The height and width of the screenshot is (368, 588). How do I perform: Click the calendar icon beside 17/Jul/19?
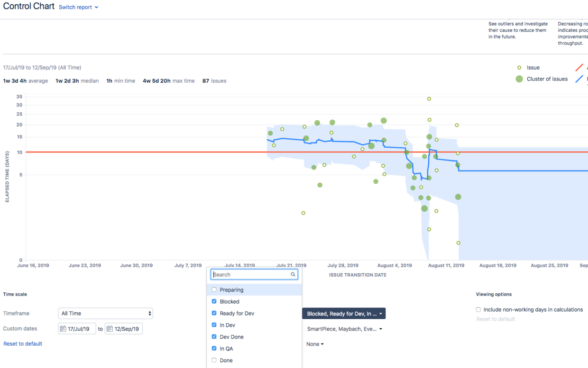point(63,329)
